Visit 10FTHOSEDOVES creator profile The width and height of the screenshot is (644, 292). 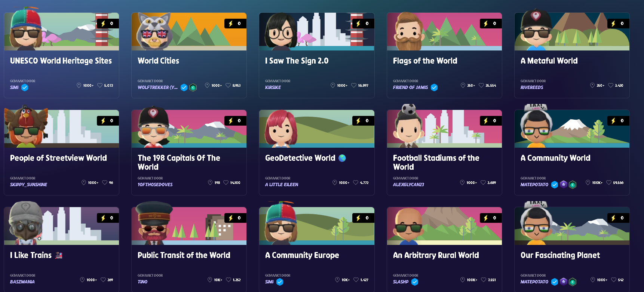[x=155, y=185]
